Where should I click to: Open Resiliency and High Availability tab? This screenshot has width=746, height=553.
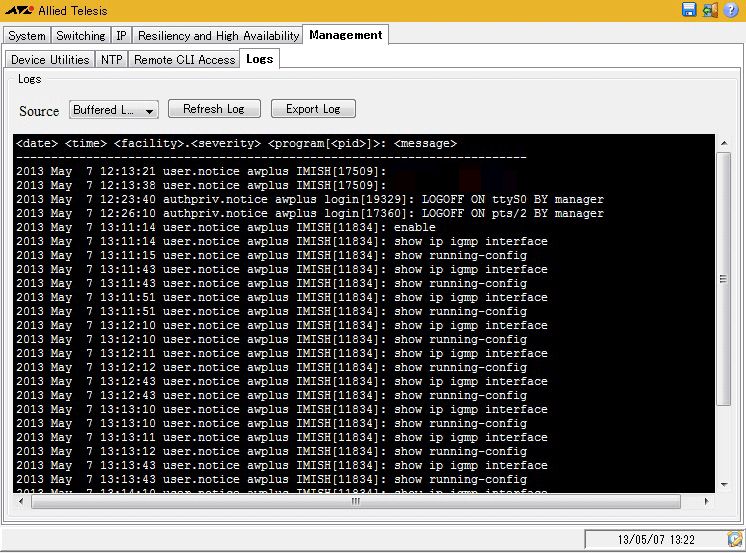click(218, 36)
